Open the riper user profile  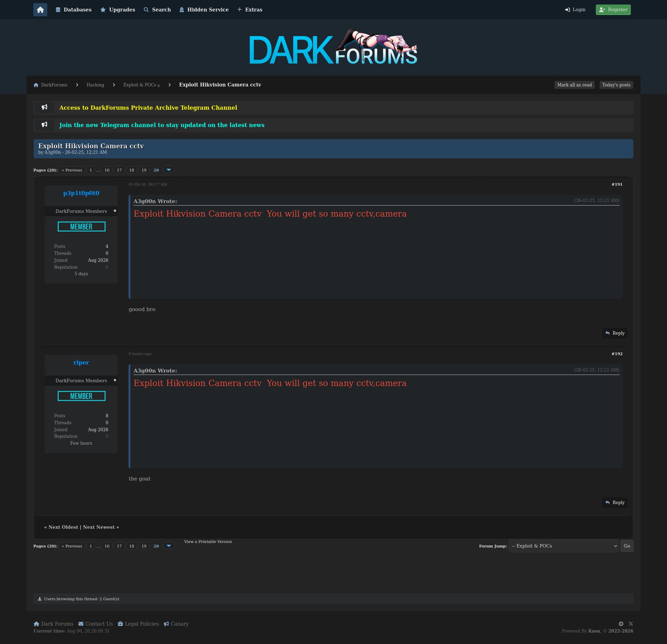click(81, 362)
